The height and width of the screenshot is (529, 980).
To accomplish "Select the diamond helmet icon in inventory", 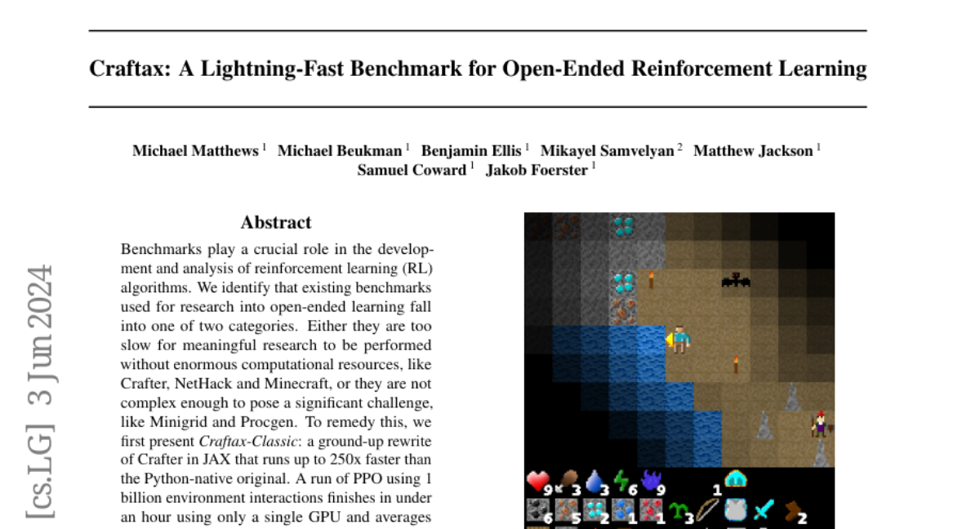I will [x=735, y=481].
